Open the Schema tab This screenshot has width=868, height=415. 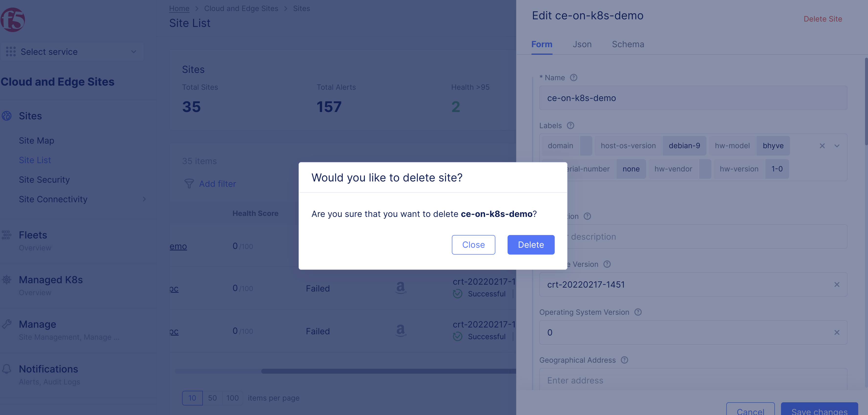(x=628, y=44)
